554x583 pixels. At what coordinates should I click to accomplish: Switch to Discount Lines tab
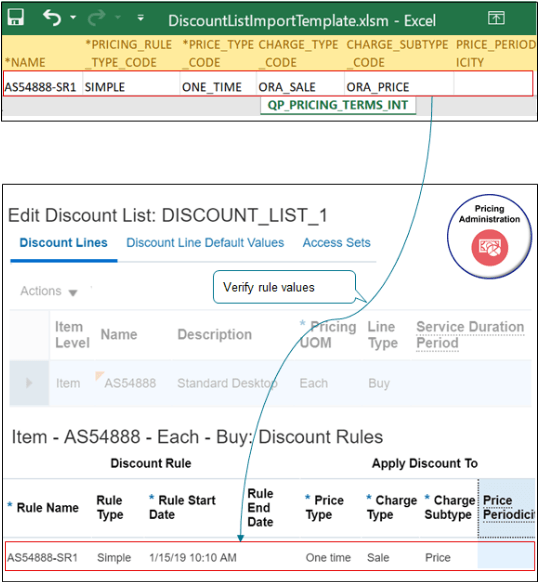pyautogui.click(x=64, y=243)
